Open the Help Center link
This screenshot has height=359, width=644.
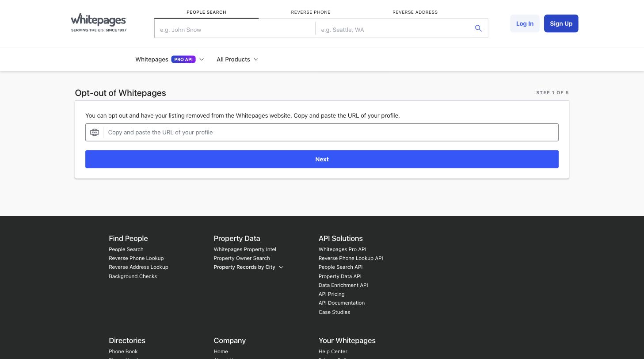[333, 351]
